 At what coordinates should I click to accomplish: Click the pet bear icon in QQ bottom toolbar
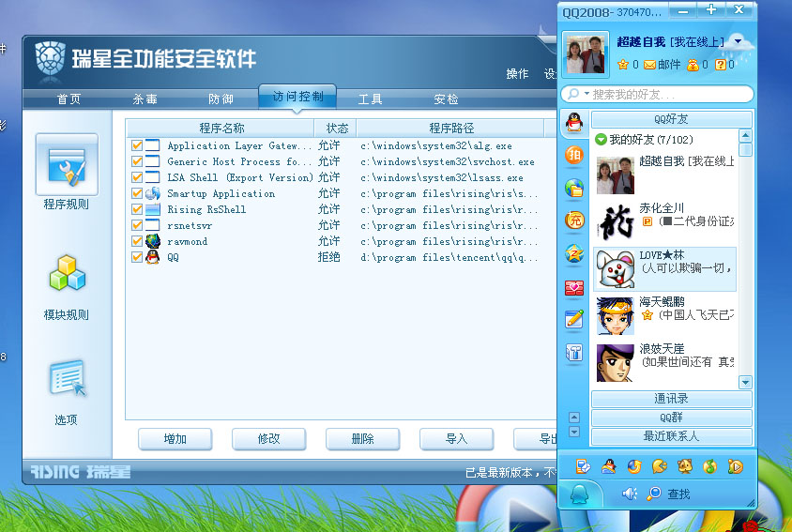point(685,466)
